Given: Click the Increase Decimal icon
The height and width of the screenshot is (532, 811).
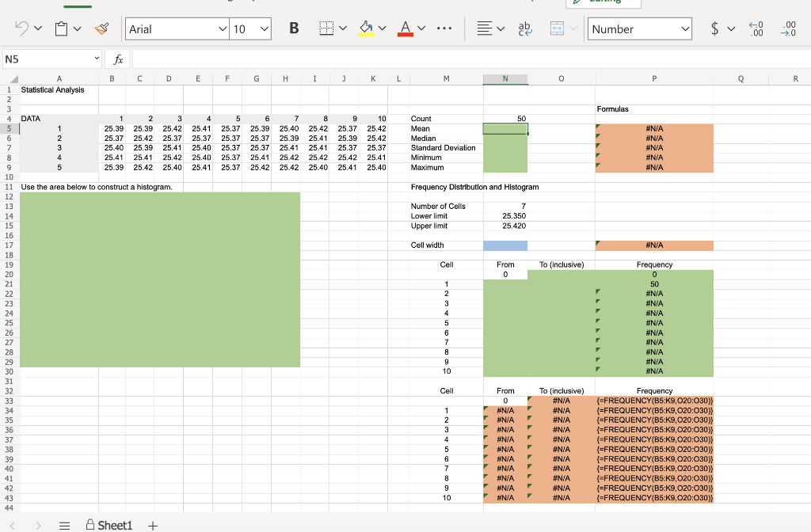Looking at the screenshot, I should pos(756,29).
